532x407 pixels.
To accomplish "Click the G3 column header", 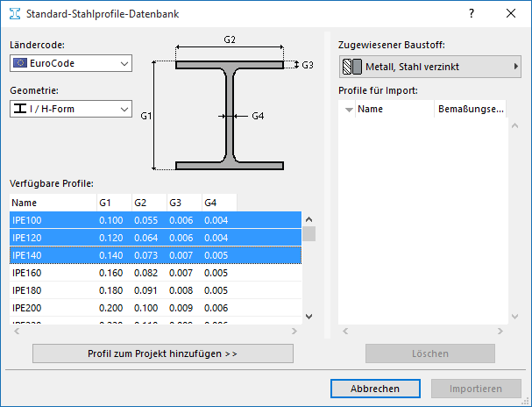I will [x=185, y=203].
